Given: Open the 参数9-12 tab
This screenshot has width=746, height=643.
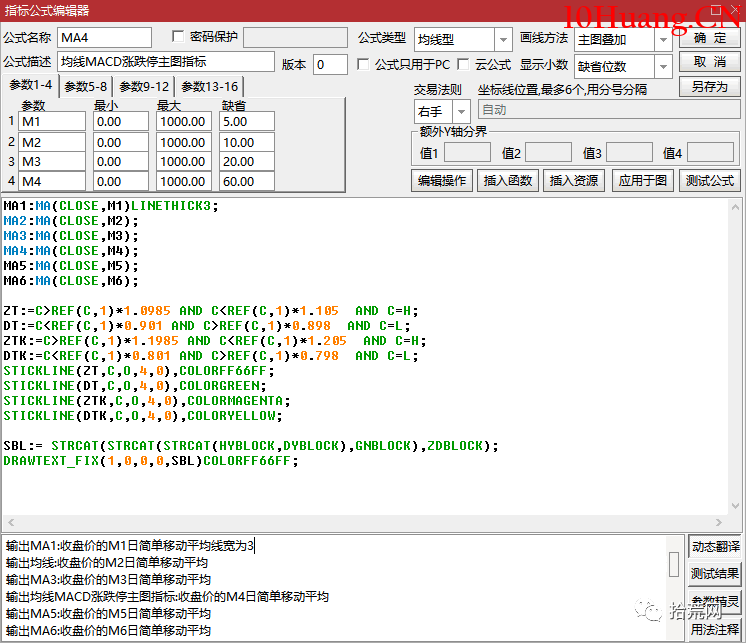Looking at the screenshot, I should point(144,87).
